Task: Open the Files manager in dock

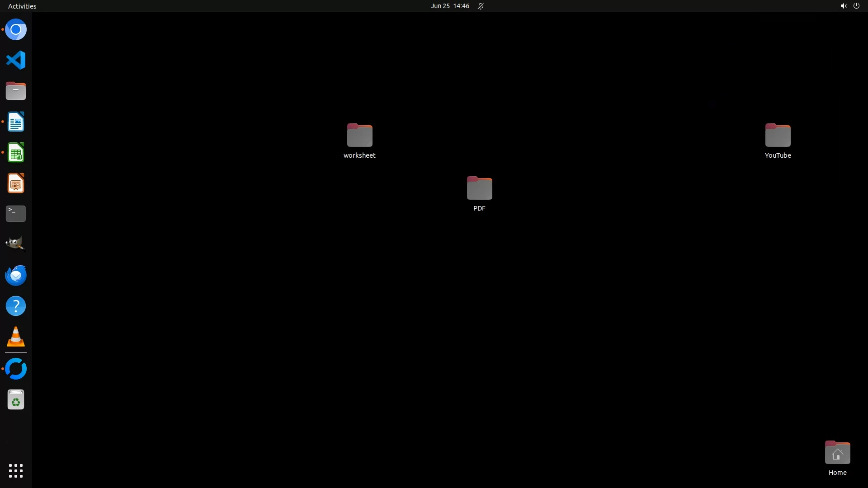Action: 16,91
